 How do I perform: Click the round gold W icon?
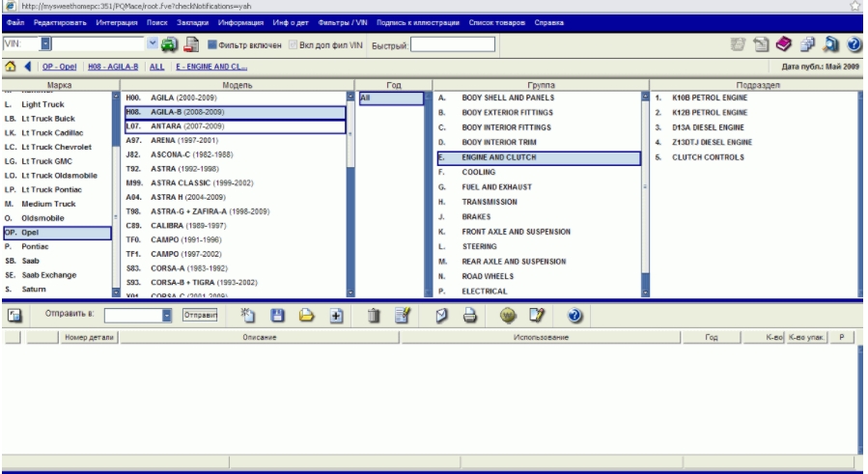[x=508, y=316]
